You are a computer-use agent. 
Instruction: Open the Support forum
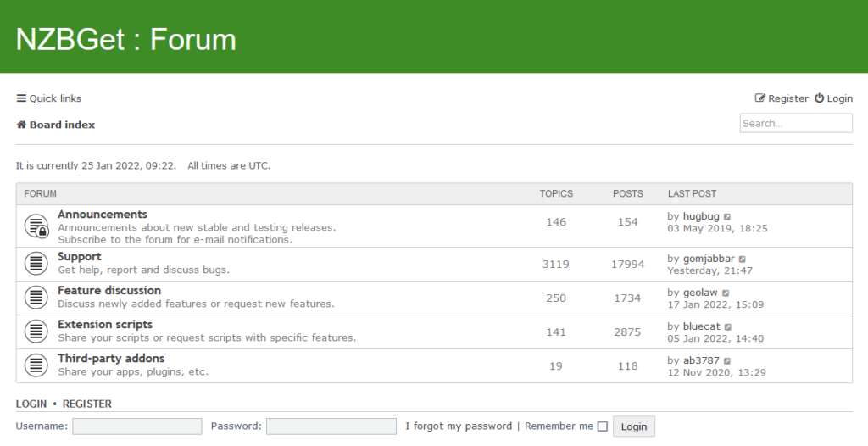coord(79,257)
